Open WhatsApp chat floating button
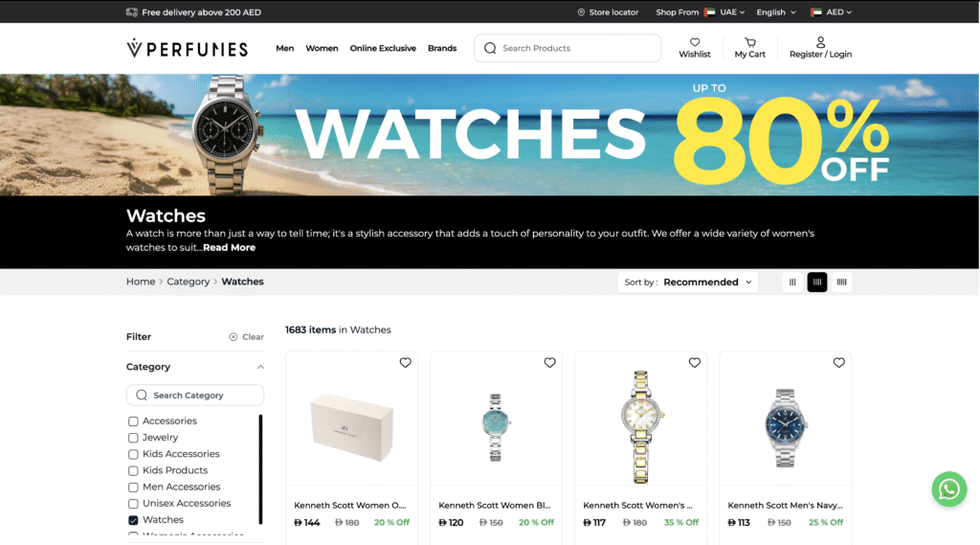The image size is (980, 545). (x=948, y=488)
